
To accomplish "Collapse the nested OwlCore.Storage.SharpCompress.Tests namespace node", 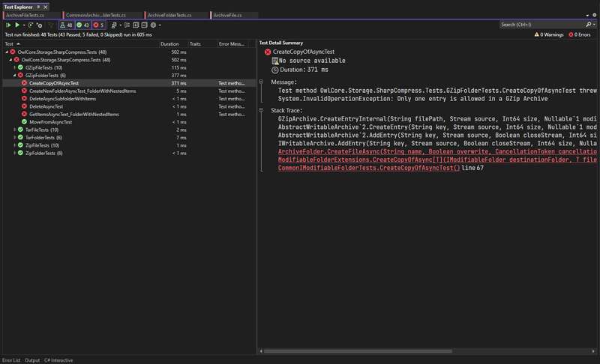I will pyautogui.click(x=10, y=60).
